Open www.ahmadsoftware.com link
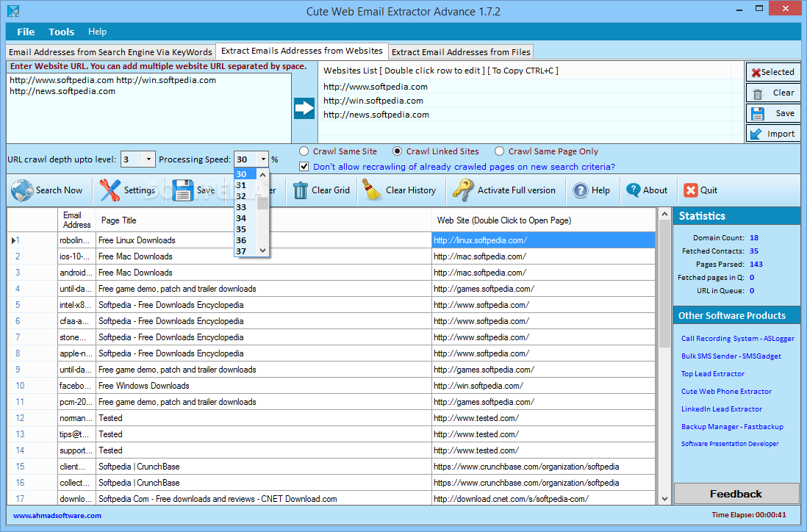Viewport: 807px width, 532px height. point(57,516)
